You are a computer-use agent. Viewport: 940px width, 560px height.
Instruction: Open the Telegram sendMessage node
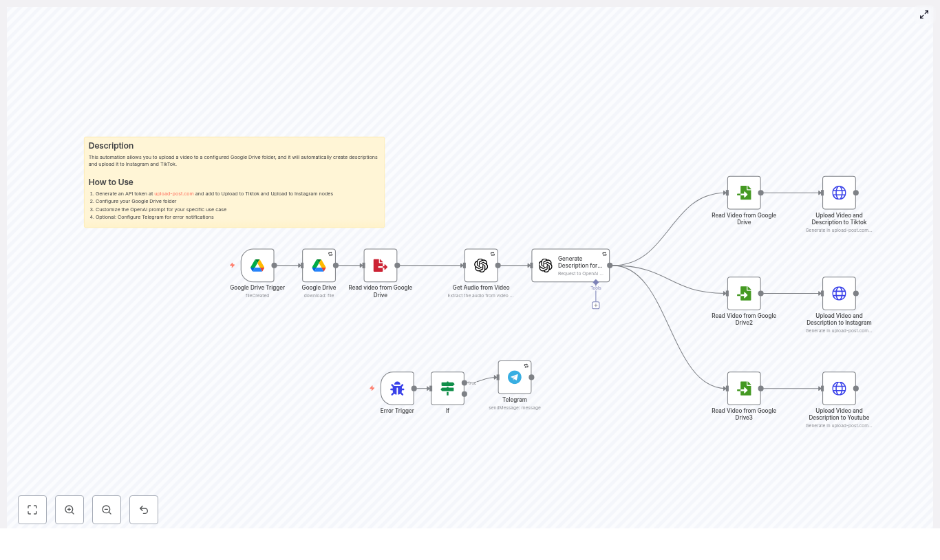pyautogui.click(x=514, y=377)
